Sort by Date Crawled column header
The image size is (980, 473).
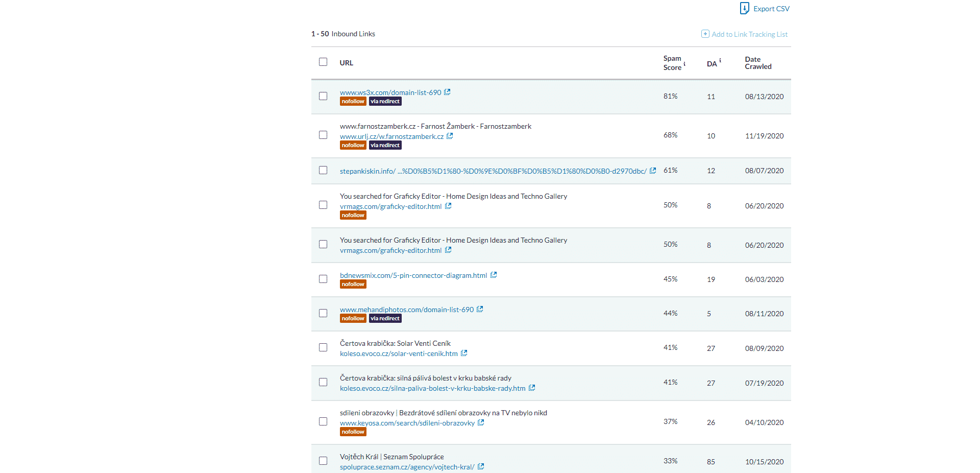(x=758, y=63)
